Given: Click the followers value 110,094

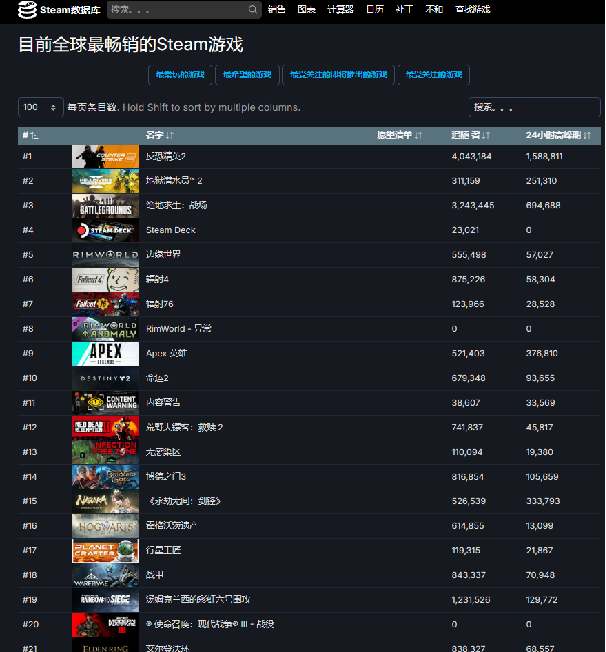Looking at the screenshot, I should [467, 452].
